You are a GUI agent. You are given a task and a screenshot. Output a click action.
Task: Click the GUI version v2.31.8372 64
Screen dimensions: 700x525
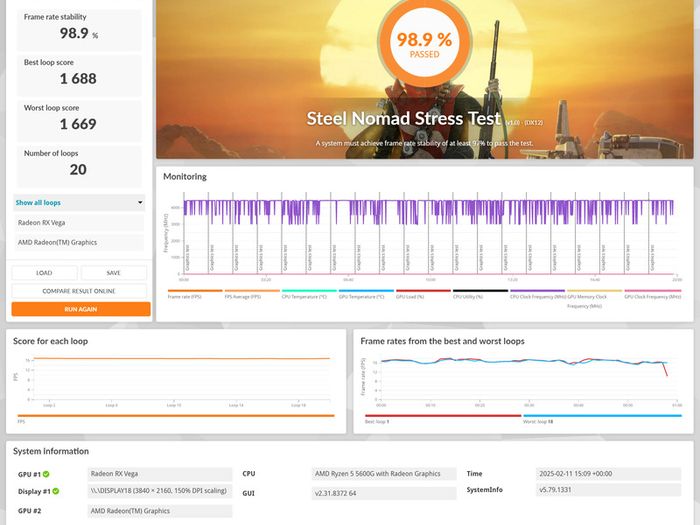click(384, 493)
